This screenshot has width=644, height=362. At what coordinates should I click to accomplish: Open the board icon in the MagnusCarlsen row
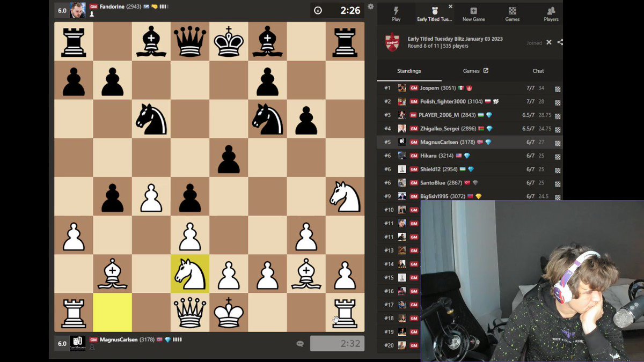558,143
